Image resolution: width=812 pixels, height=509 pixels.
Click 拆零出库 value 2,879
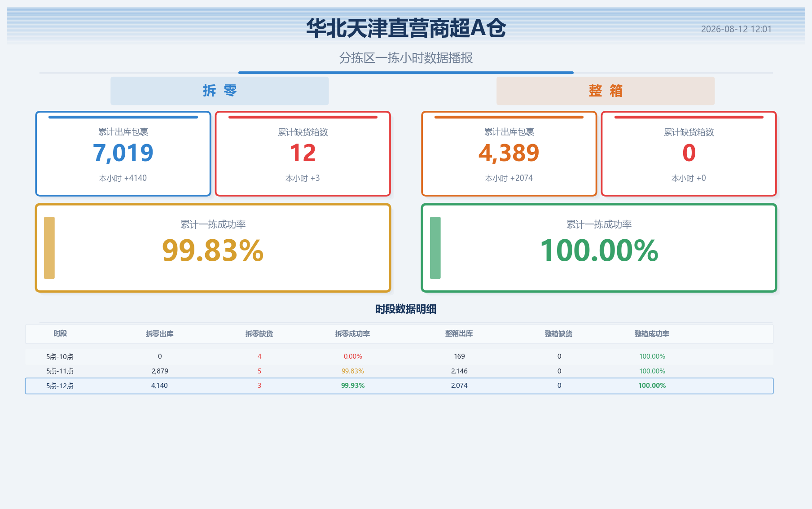click(160, 371)
